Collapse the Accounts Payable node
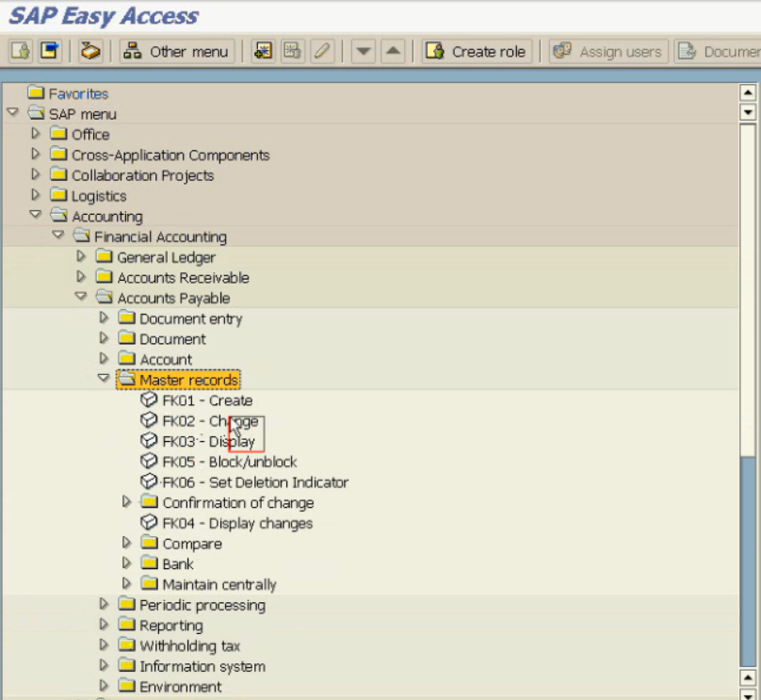The width and height of the screenshot is (761, 700). click(x=81, y=296)
